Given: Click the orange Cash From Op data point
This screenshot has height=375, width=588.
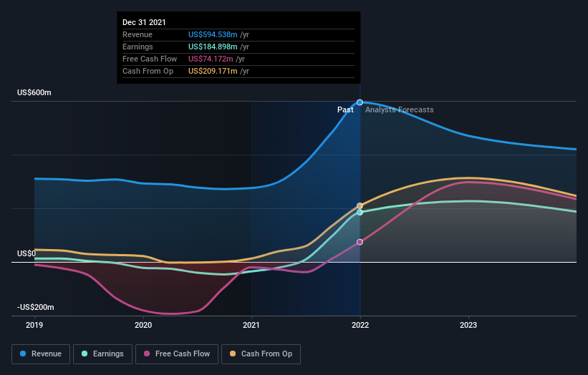Looking at the screenshot, I should 360,205.
